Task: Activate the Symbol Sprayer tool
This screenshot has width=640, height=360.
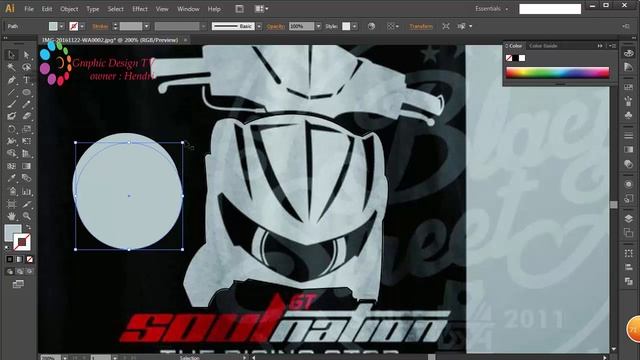Action: tap(11, 191)
